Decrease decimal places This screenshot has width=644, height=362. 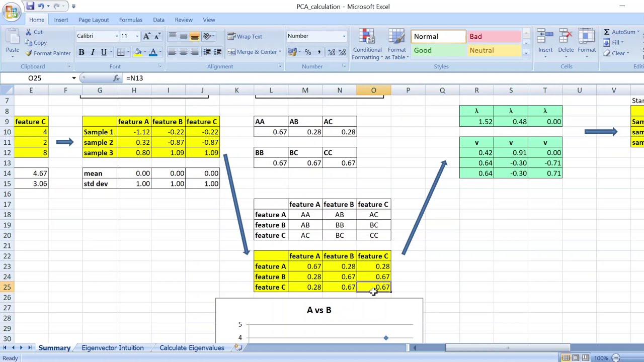[342, 52]
